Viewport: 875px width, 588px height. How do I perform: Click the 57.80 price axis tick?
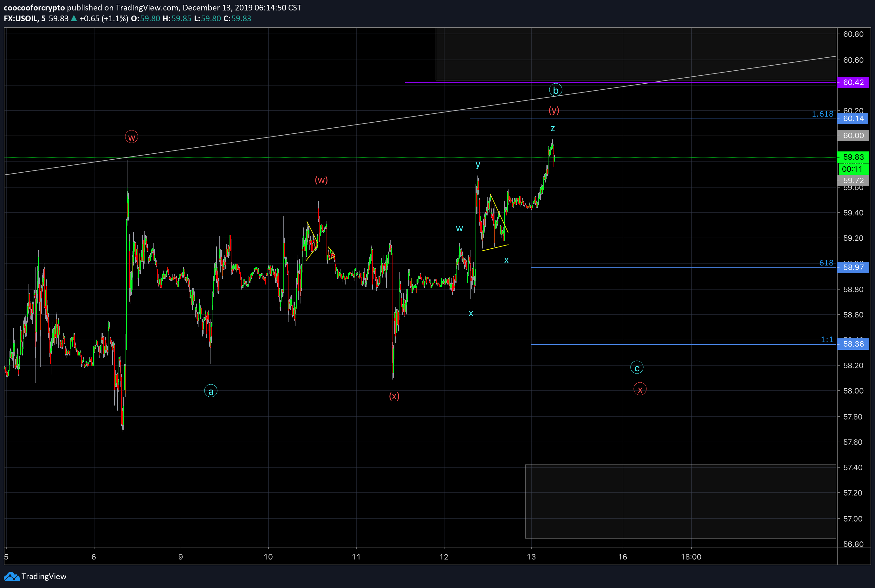point(853,417)
